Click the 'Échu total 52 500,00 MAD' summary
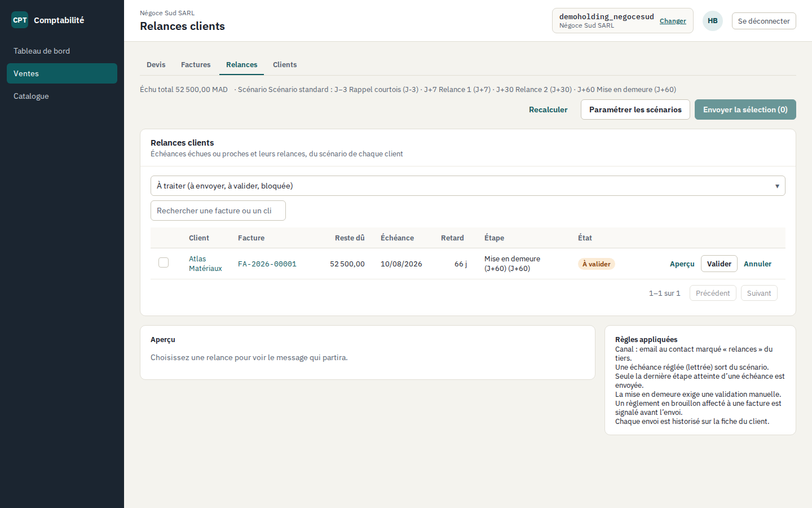Image resolution: width=812 pixels, height=508 pixels. tap(184, 89)
